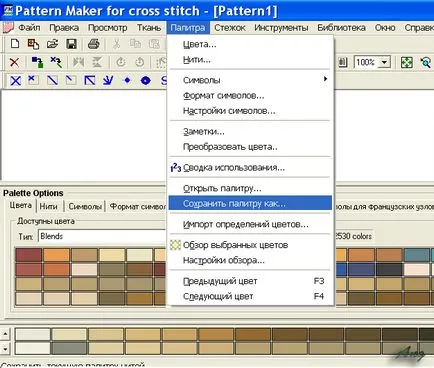Viewport: 434px width, 368px height.
Task: Click the rotate counter-clockwise icon
Action: coord(121,62)
